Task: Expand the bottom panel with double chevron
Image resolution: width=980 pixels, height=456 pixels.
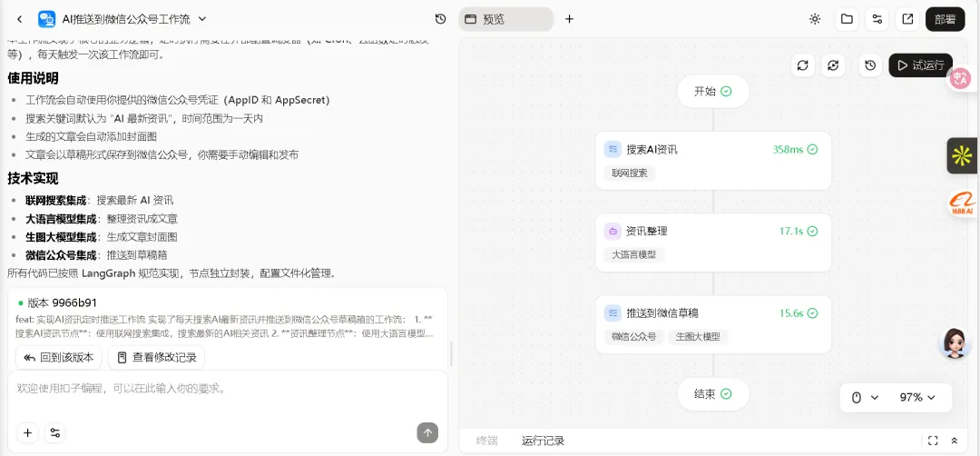Action: click(955, 441)
